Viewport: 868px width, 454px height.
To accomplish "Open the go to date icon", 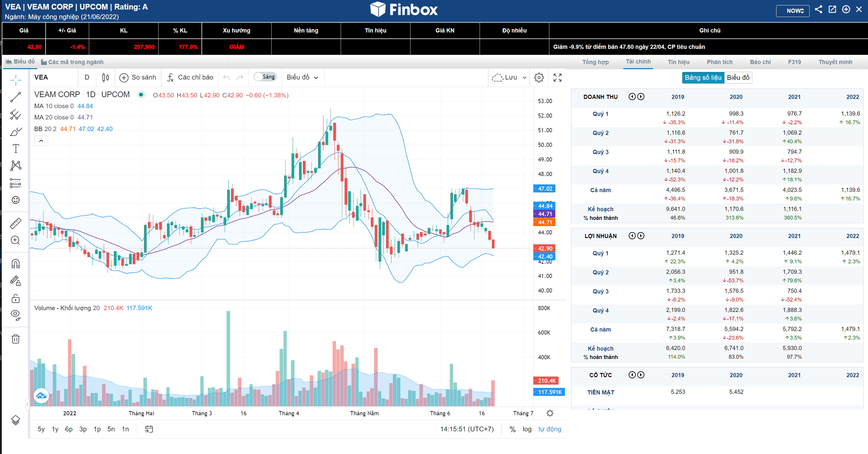I will click(x=149, y=429).
